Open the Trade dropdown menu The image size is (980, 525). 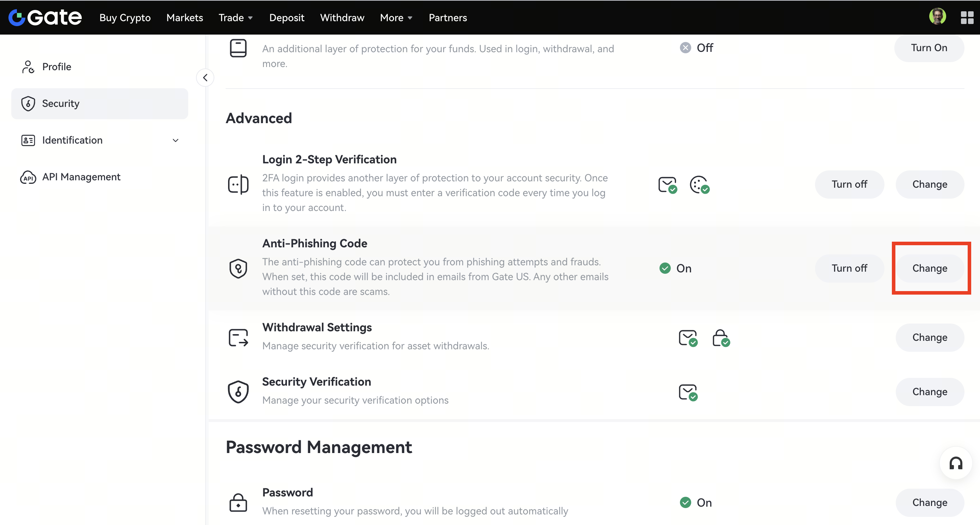[235, 18]
